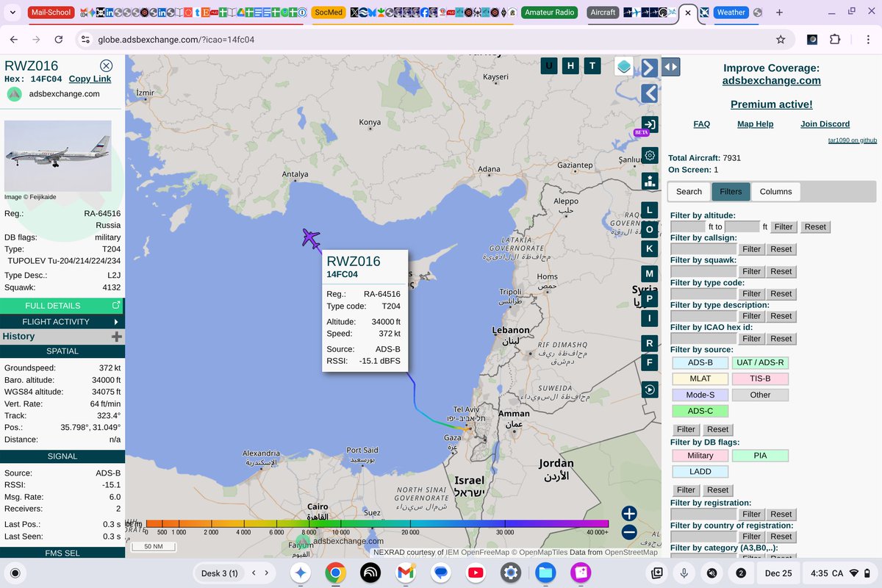The height and width of the screenshot is (588, 882).
Task: Open the Mail-School tab group
Action: click(x=49, y=12)
